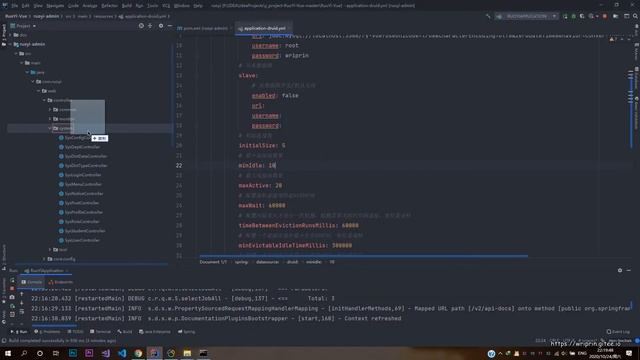Expand the test package node

[50, 249]
